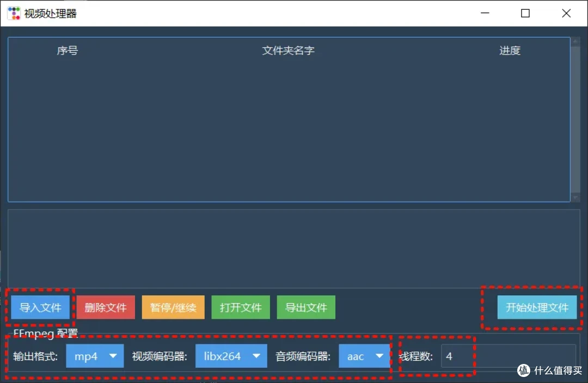588x383 pixels.
Task: Click inside the log output area
Action: 293,248
